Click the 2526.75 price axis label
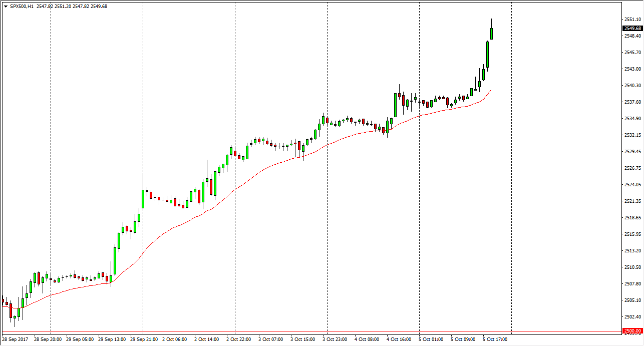 [632, 168]
